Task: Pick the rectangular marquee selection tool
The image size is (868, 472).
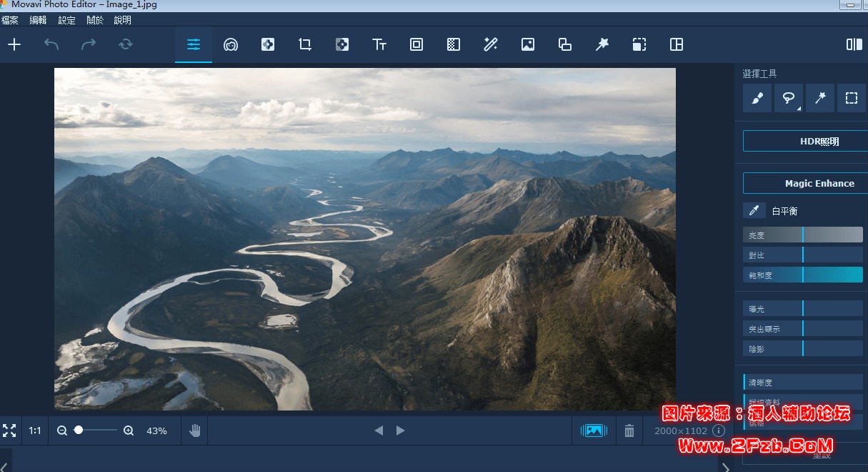Action: pyautogui.click(x=851, y=98)
